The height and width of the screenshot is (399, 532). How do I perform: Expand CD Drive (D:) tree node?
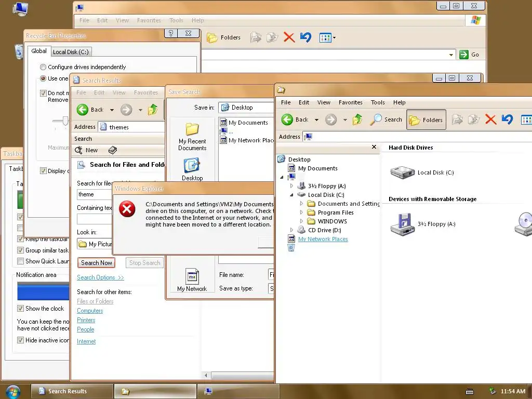click(291, 230)
